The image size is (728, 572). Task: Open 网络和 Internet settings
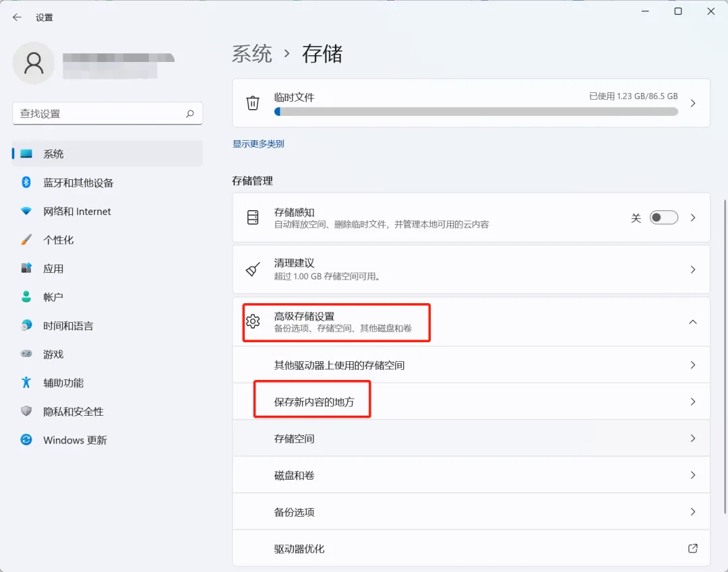click(107, 211)
